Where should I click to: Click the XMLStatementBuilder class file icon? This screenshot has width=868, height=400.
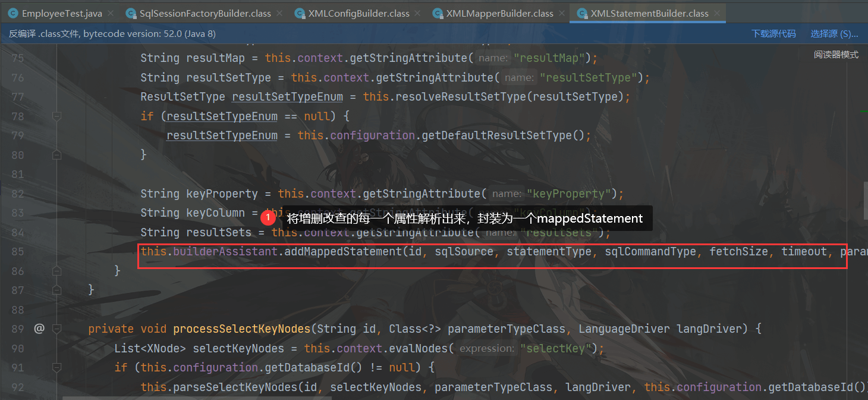(581, 13)
